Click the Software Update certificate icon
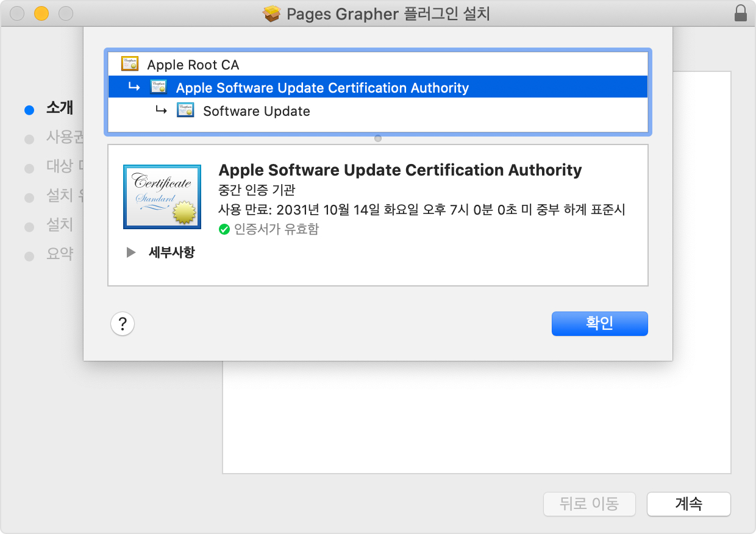The image size is (756, 534). tap(185, 110)
